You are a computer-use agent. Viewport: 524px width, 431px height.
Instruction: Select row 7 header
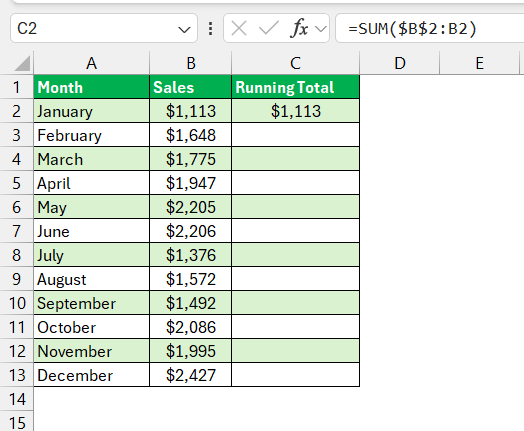pos(16,231)
